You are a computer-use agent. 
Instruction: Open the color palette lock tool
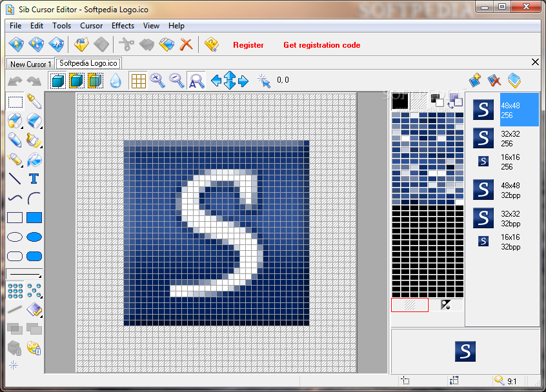tap(34, 348)
